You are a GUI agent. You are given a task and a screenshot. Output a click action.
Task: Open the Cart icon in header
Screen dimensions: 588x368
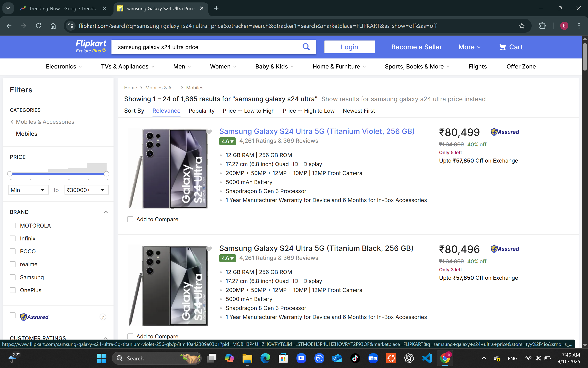click(x=511, y=47)
